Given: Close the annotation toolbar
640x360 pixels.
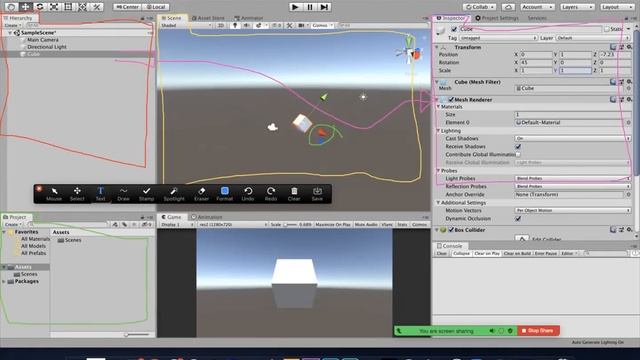Looking at the screenshot, I should [x=39, y=189].
